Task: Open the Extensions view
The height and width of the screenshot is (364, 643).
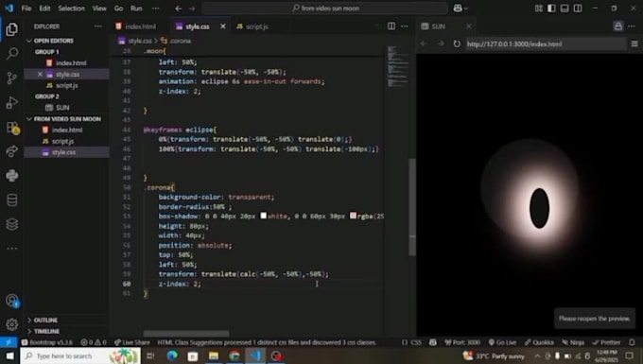Action: 12,128
